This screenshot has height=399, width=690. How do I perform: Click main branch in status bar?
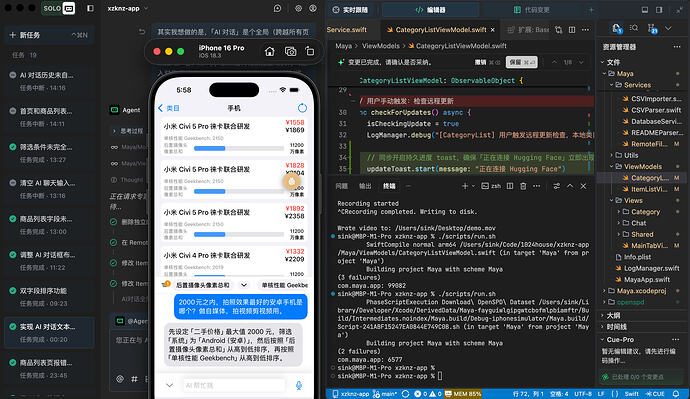(x=385, y=394)
